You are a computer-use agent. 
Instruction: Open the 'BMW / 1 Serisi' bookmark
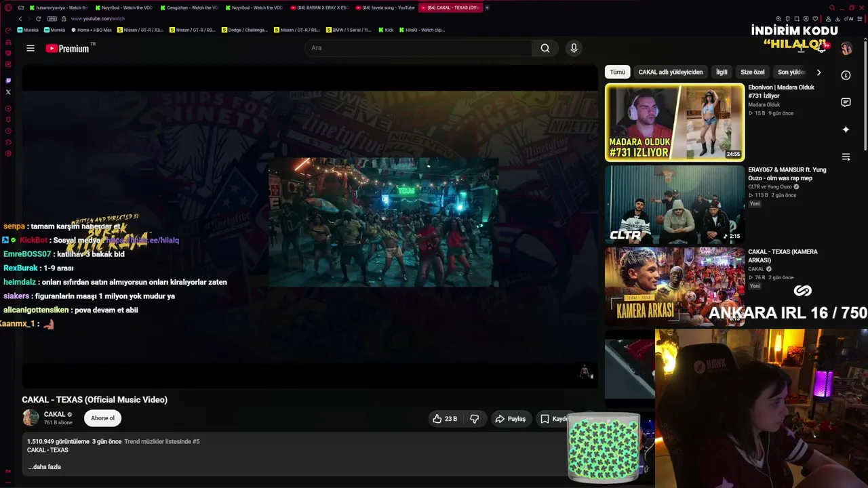[349, 30]
